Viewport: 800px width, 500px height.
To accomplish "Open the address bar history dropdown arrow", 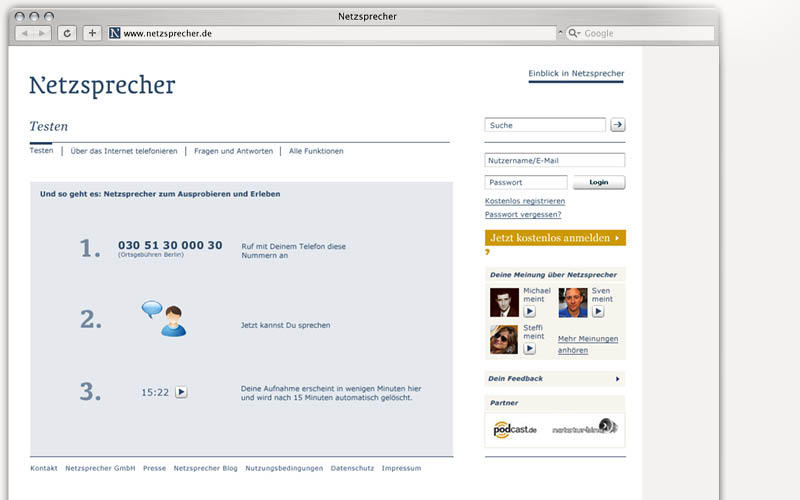I will click(560, 33).
